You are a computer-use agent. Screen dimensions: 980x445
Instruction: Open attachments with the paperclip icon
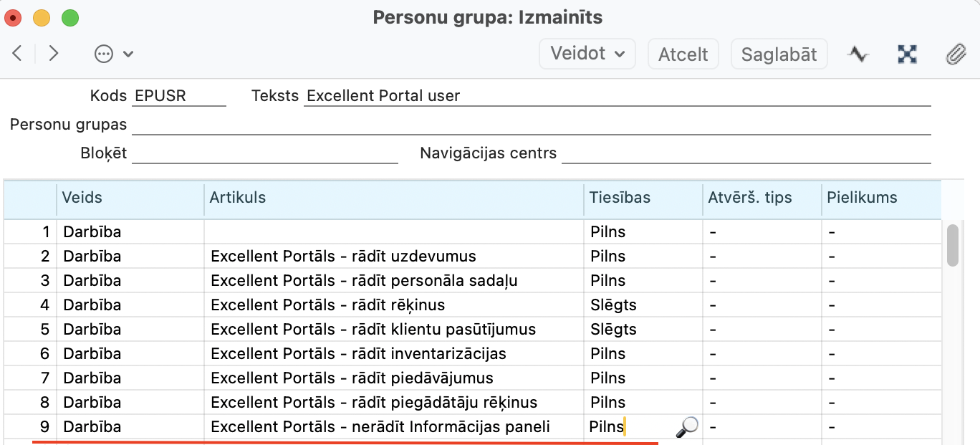click(x=956, y=54)
